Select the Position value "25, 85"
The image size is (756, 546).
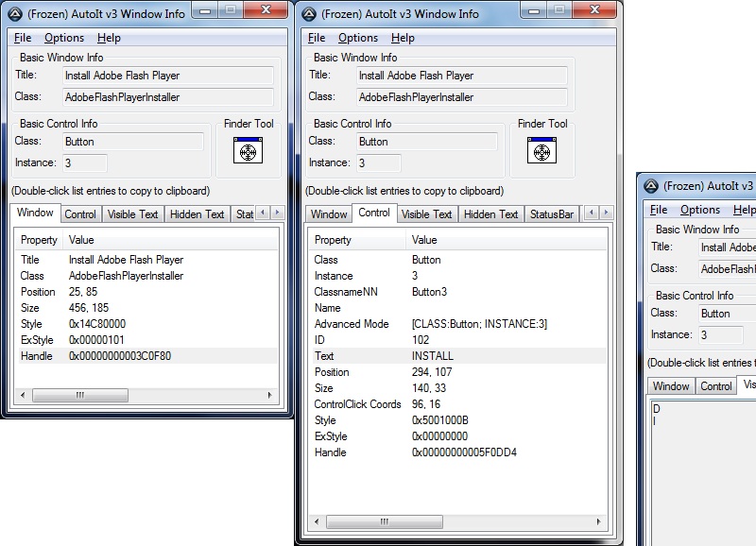pos(83,292)
